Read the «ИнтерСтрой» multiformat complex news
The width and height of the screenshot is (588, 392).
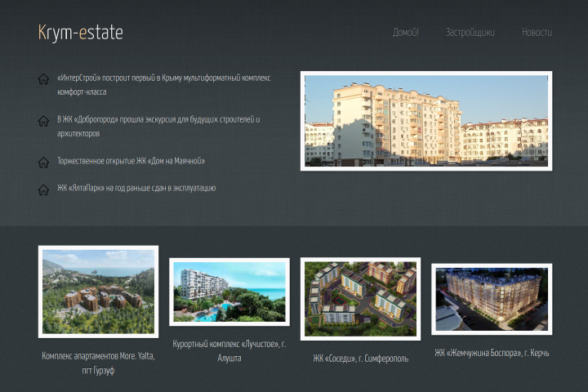pyautogui.click(x=164, y=85)
